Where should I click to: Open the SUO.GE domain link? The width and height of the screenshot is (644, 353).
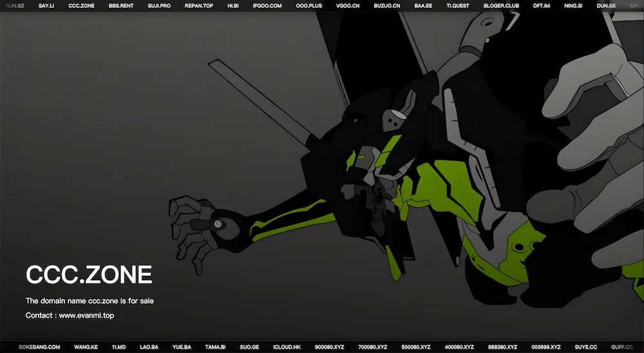pyautogui.click(x=249, y=347)
